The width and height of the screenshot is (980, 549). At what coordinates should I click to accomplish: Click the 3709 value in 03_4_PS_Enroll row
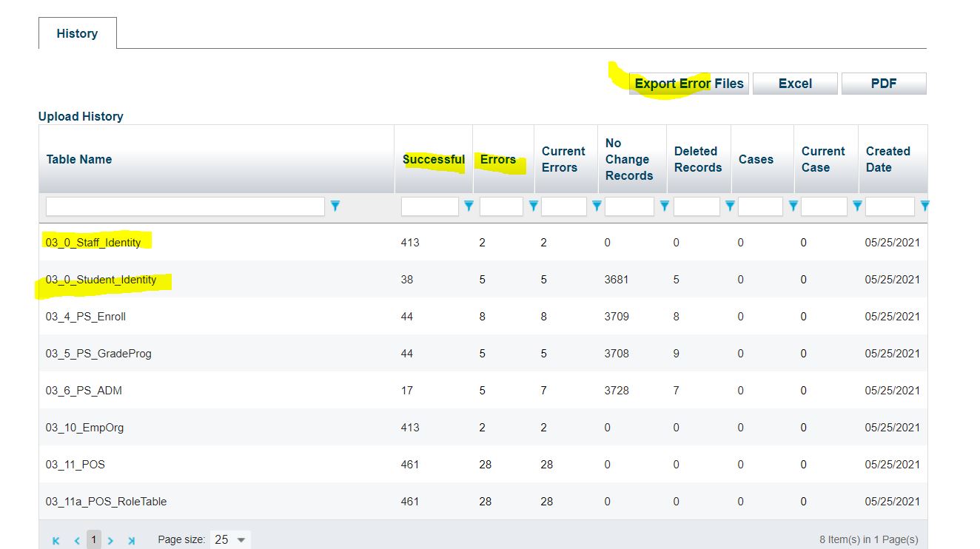pyautogui.click(x=617, y=317)
